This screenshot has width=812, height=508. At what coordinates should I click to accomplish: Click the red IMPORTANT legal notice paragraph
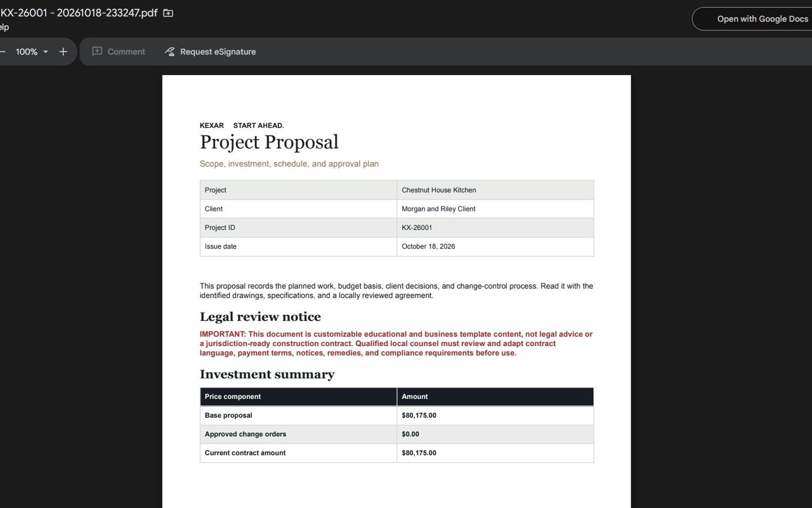(396, 344)
